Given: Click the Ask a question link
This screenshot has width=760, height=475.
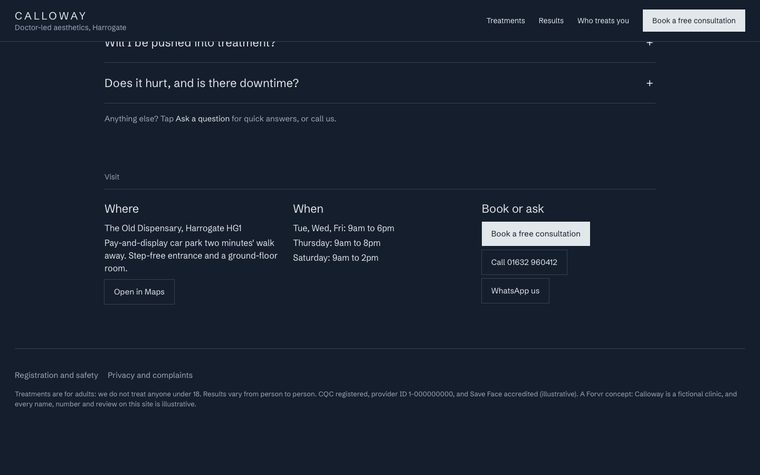Looking at the screenshot, I should [202, 119].
